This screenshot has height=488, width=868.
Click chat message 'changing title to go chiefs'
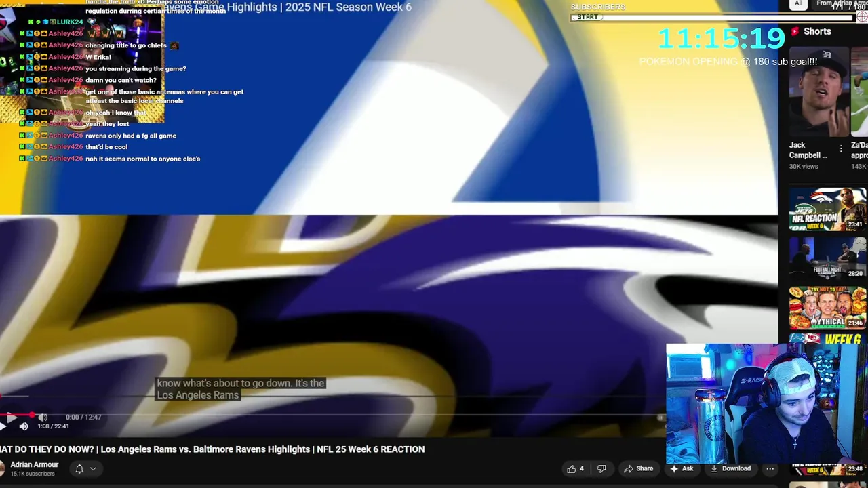(126, 45)
